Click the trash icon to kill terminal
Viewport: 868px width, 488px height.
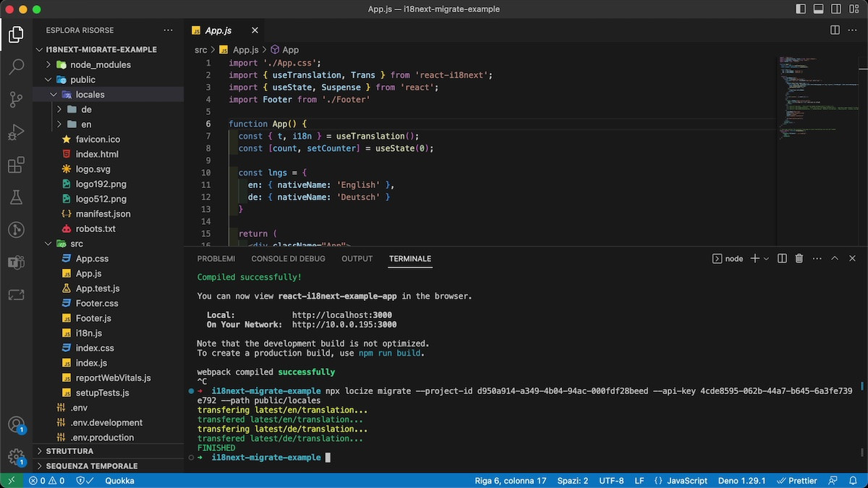[799, 259]
